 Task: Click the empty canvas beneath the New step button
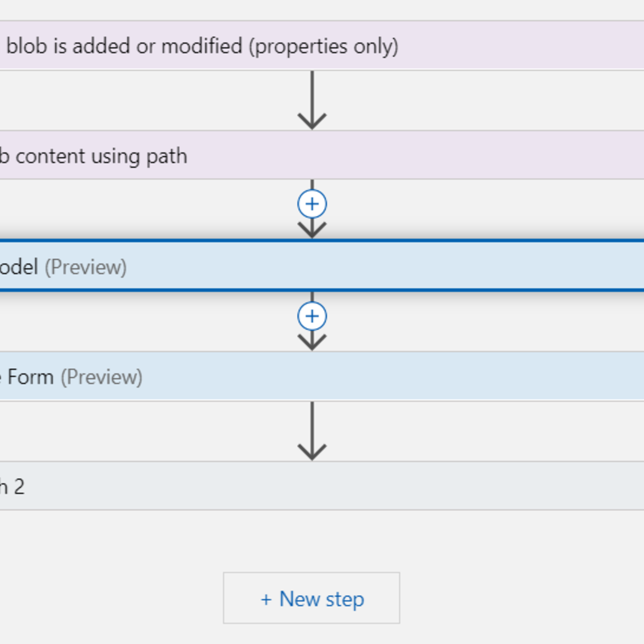click(x=312, y=634)
